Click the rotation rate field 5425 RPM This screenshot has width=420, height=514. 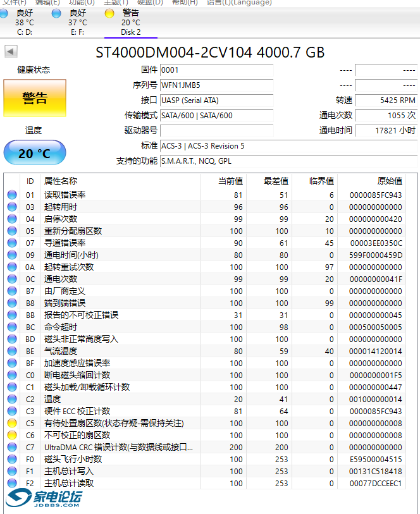pyautogui.click(x=386, y=101)
